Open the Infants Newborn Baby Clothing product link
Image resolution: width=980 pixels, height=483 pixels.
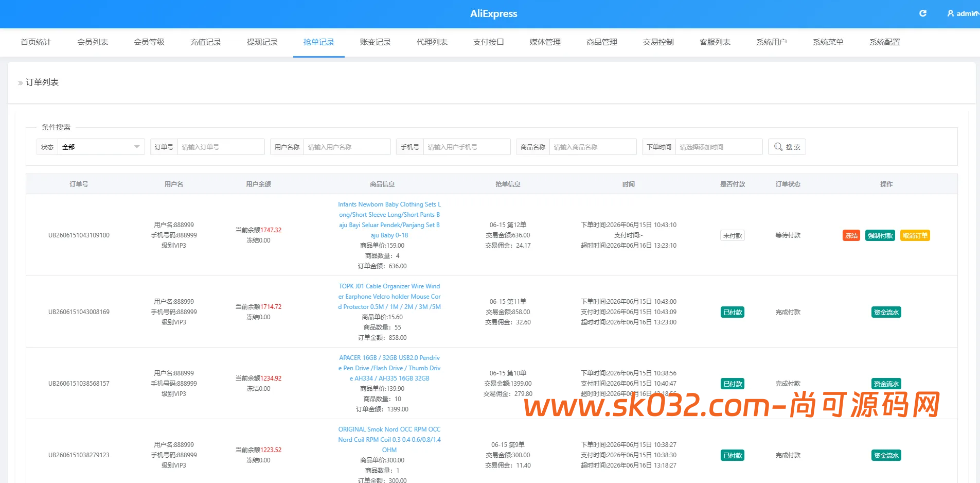(x=389, y=220)
